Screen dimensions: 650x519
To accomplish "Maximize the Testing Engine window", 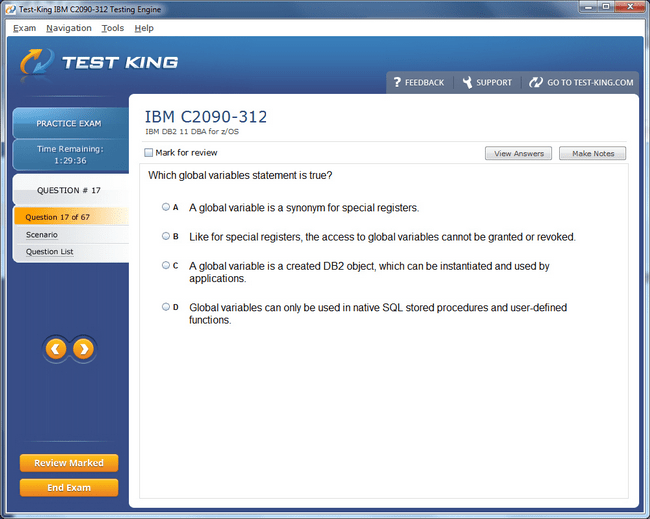I will [606, 7].
